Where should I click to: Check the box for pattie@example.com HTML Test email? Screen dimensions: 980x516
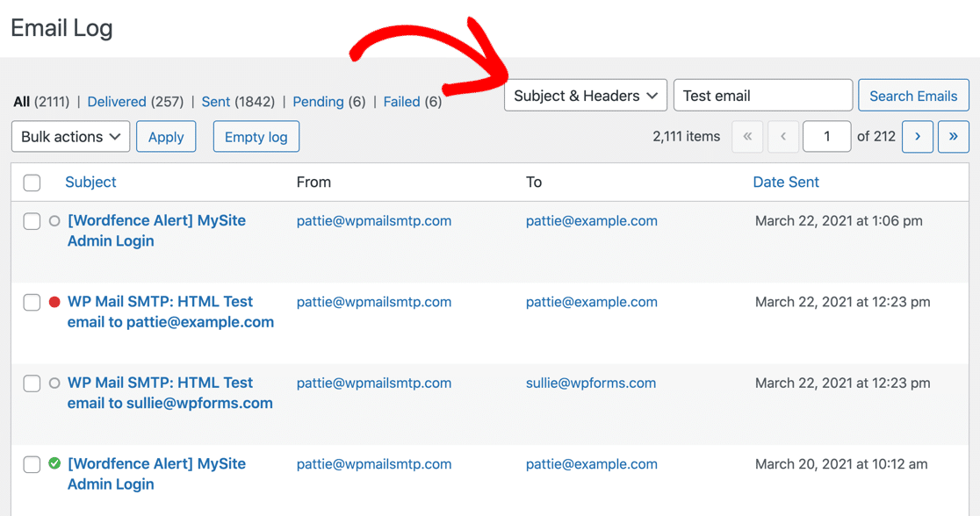[x=32, y=303]
